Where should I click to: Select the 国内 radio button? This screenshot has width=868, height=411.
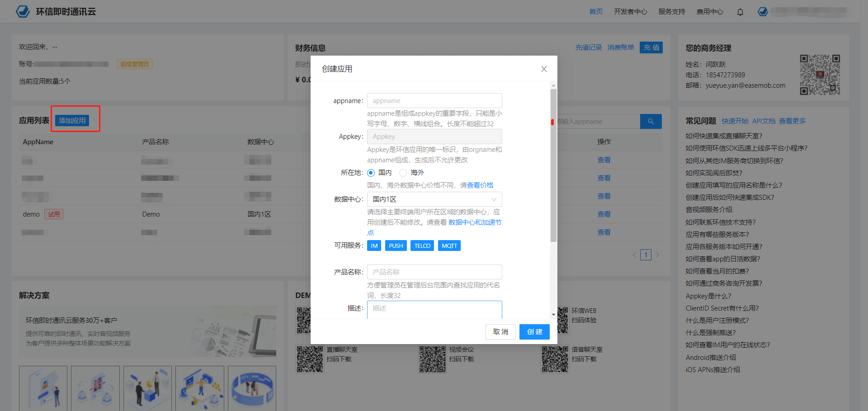click(371, 173)
